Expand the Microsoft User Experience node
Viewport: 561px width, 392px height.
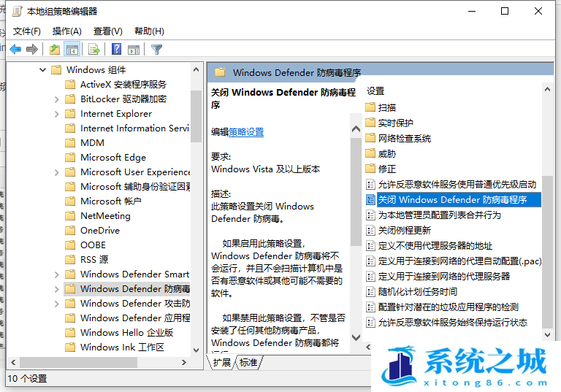click(56, 172)
